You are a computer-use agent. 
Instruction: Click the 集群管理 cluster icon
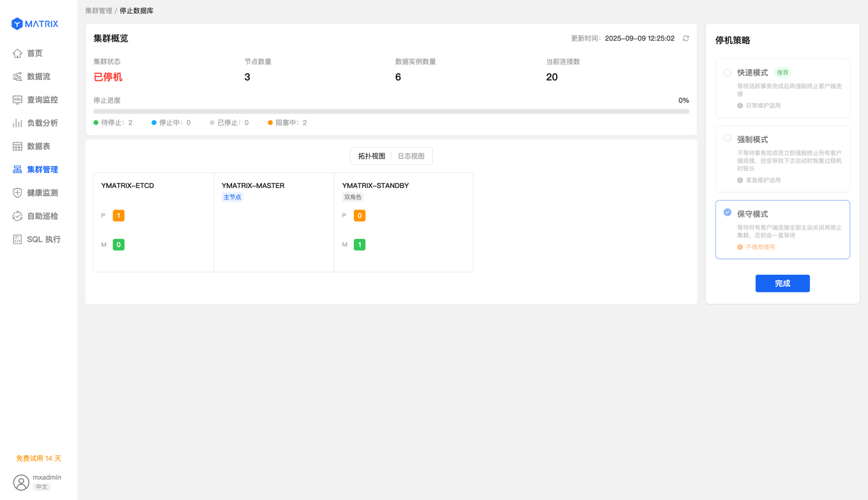pos(18,170)
